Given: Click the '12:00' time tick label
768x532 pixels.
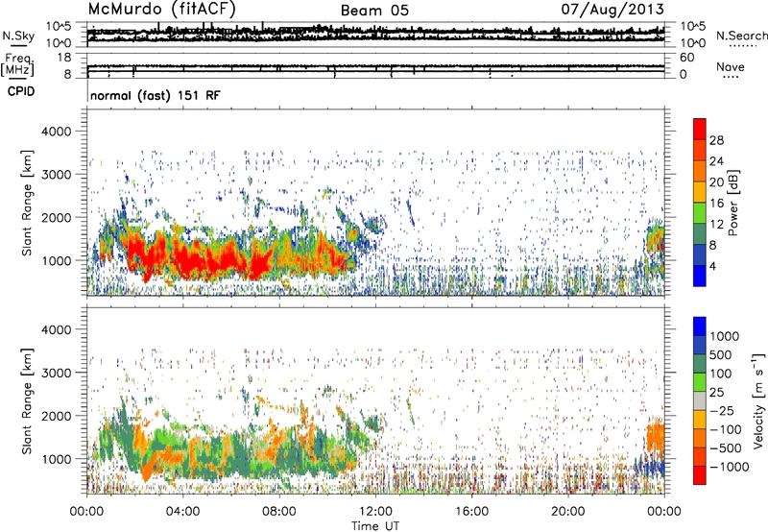Looking at the screenshot, I should click(x=375, y=512).
